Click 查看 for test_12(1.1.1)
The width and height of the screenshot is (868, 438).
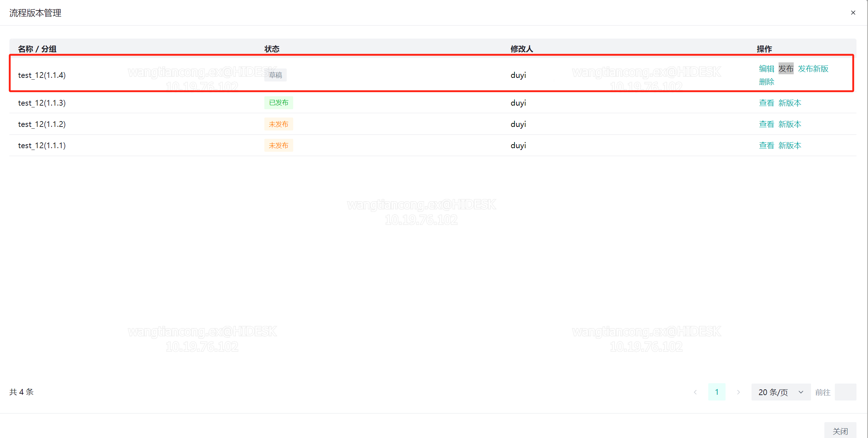(x=766, y=145)
